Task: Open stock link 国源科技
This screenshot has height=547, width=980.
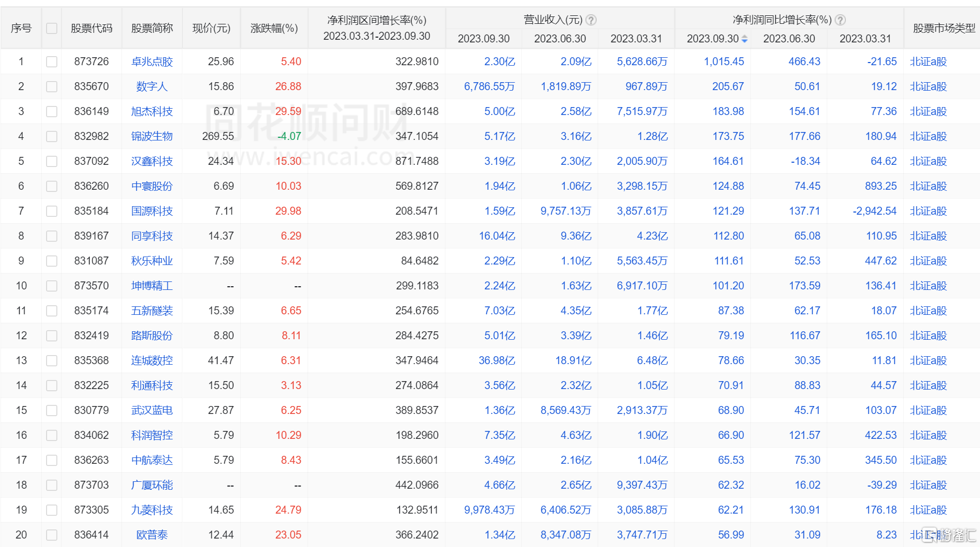Action: point(152,211)
